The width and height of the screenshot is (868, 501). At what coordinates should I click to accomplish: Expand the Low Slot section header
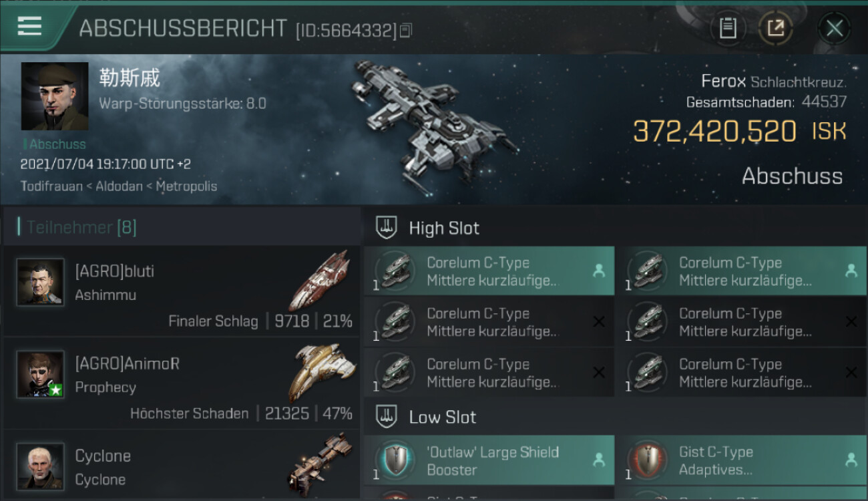[x=614, y=417]
